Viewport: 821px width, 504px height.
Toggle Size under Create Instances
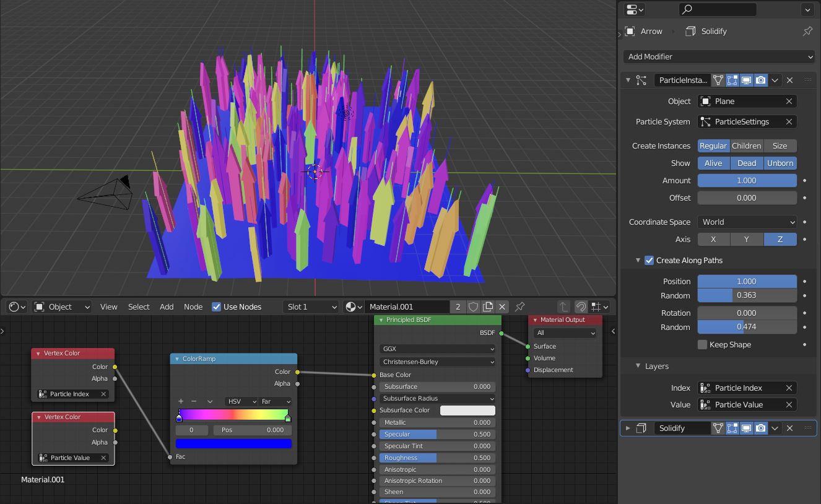point(780,146)
